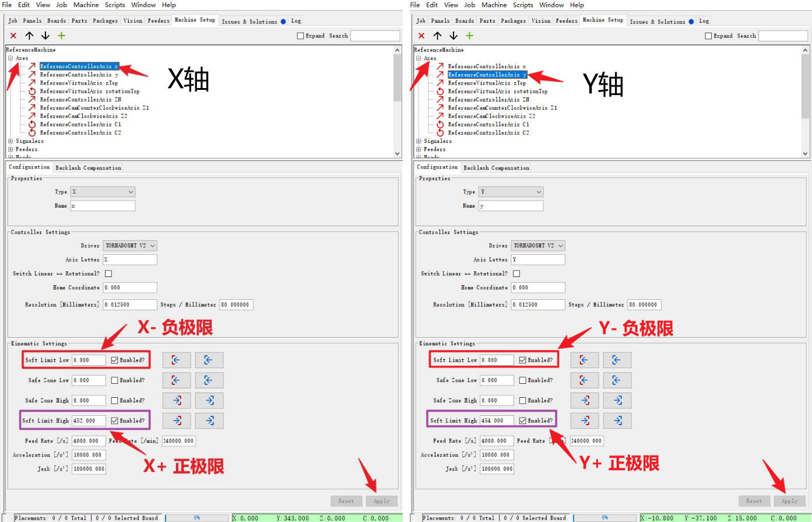Screen dimensions: 812x522
Task: Capture Safe Zone Low red icon, right window
Action: coord(584,380)
